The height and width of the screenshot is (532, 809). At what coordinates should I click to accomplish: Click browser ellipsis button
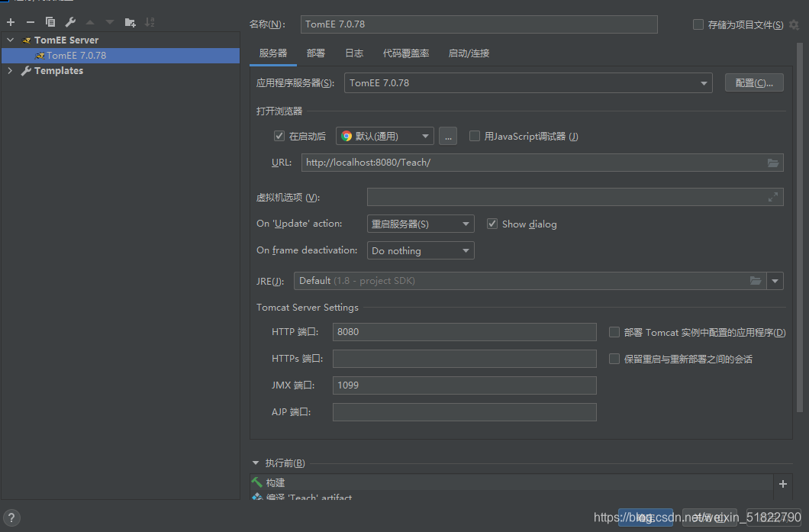click(x=448, y=136)
